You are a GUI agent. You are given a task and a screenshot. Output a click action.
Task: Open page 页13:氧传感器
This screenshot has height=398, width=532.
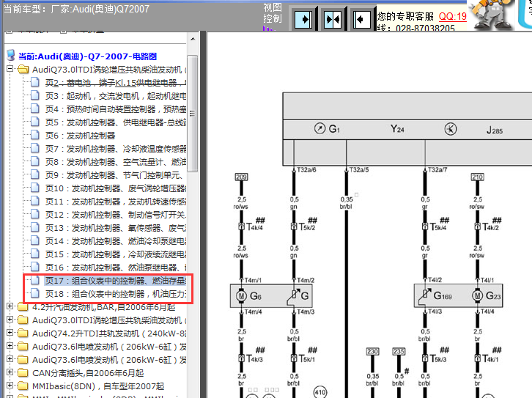[x=115, y=228]
